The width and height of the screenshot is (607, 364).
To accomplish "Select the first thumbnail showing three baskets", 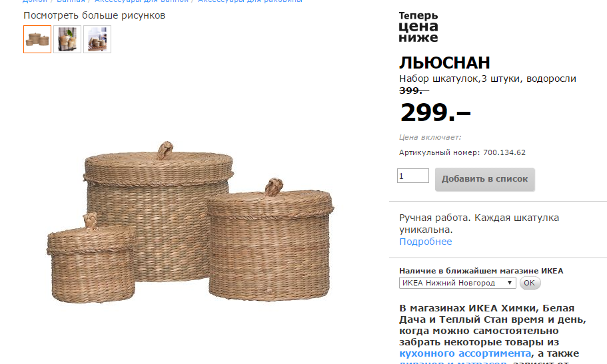I will coord(37,39).
